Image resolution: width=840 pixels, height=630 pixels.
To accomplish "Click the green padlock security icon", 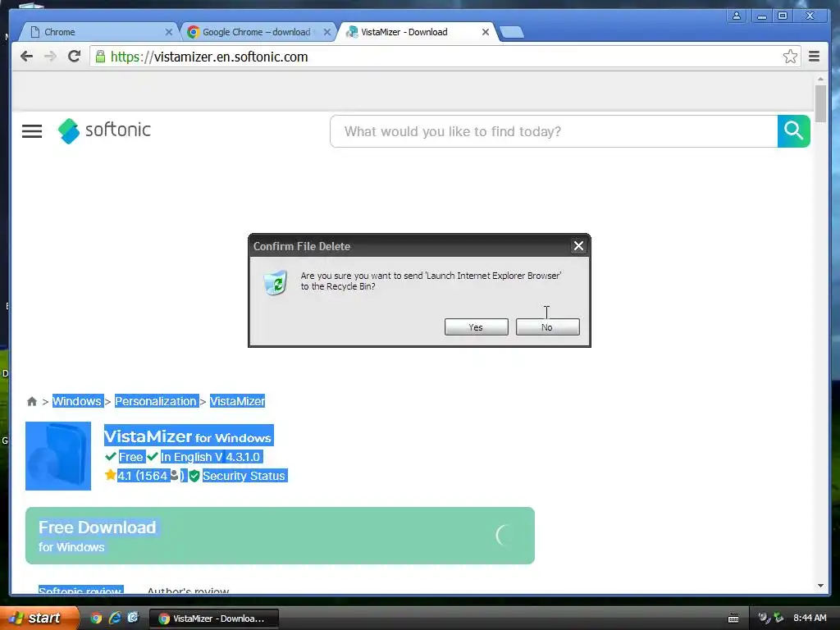I will coord(100,57).
